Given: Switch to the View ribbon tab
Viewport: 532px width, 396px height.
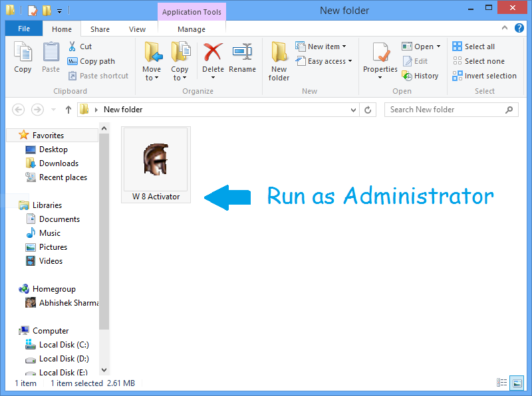Looking at the screenshot, I should tap(137, 29).
